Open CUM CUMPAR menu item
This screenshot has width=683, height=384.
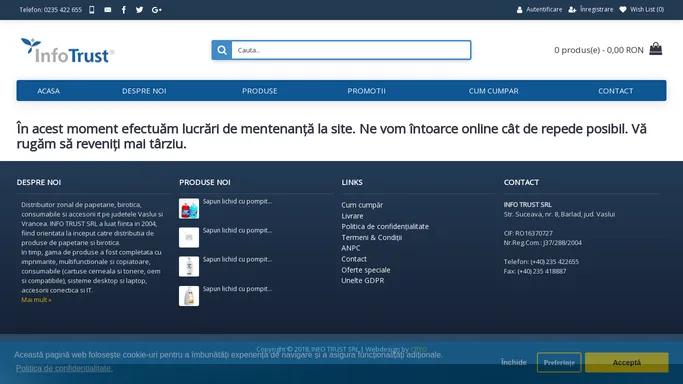coord(494,91)
